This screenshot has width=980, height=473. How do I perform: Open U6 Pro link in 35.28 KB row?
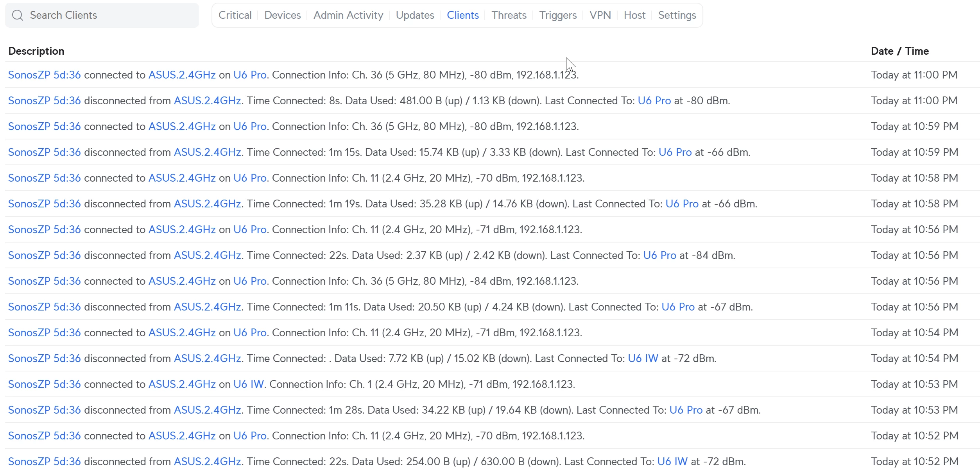[682, 203]
